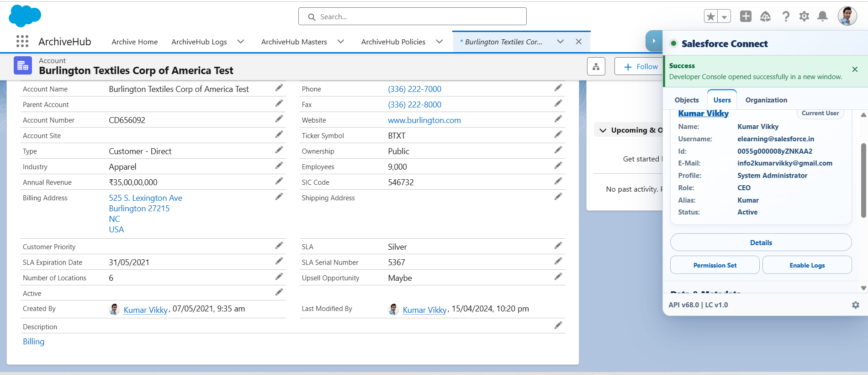Click the Enable Logs button
The image size is (868, 375).
(x=807, y=265)
